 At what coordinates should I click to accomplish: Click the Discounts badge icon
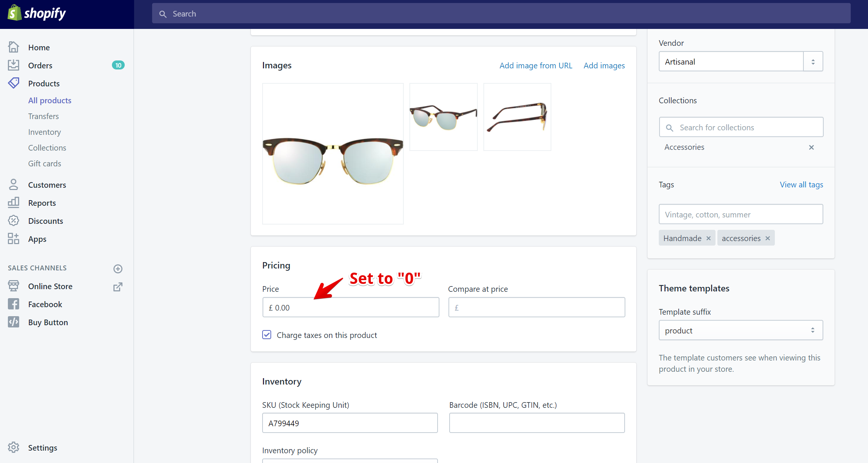(x=14, y=221)
